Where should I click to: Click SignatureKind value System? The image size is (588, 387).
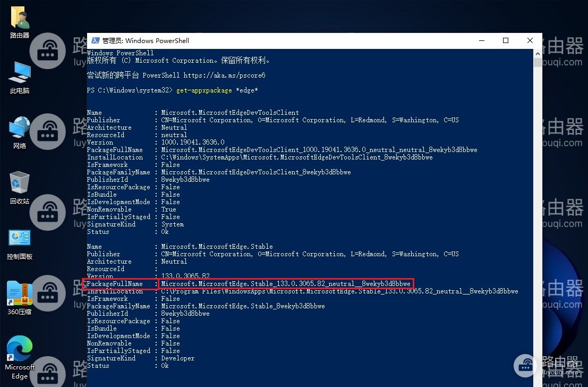173,224
